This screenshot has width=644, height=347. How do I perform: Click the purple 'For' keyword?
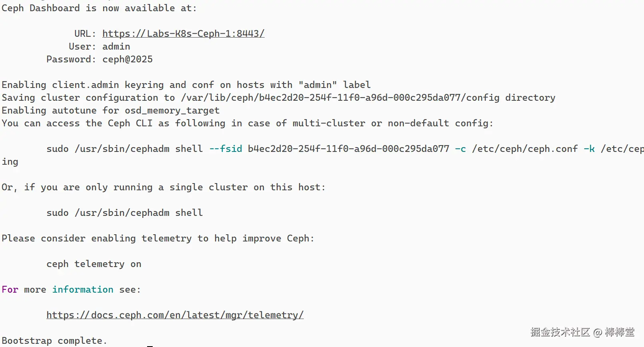click(x=10, y=289)
